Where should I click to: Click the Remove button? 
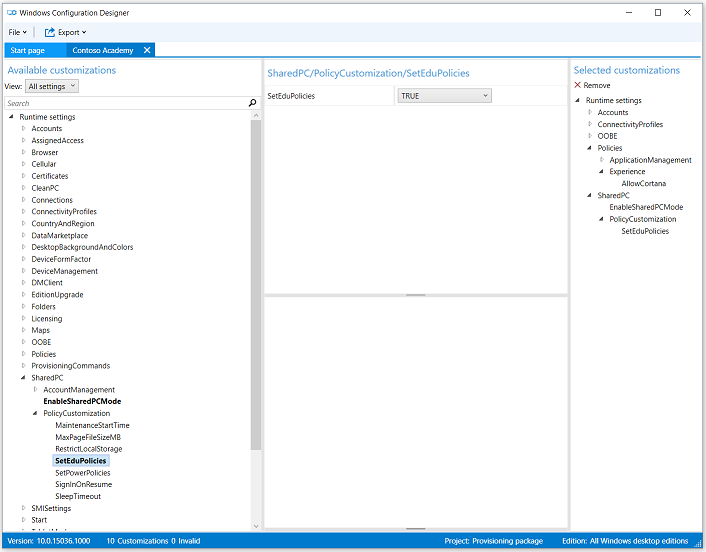pyautogui.click(x=592, y=85)
